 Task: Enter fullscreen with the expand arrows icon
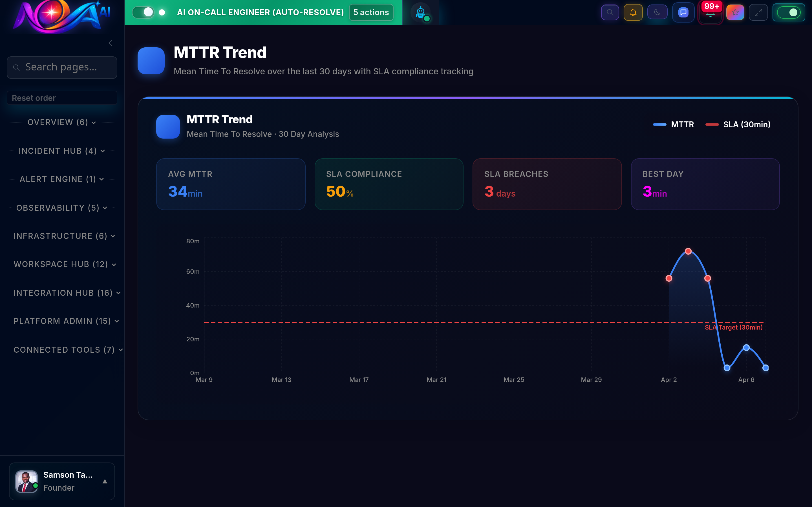click(x=759, y=12)
